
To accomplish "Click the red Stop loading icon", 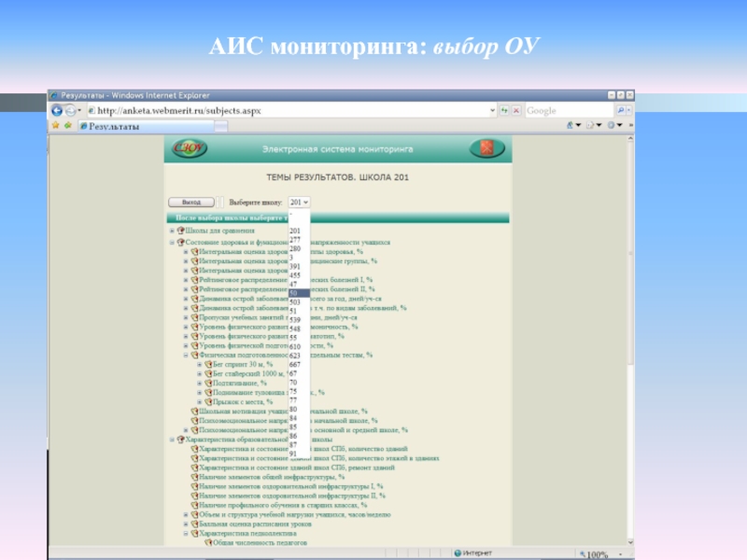I will tap(516, 110).
